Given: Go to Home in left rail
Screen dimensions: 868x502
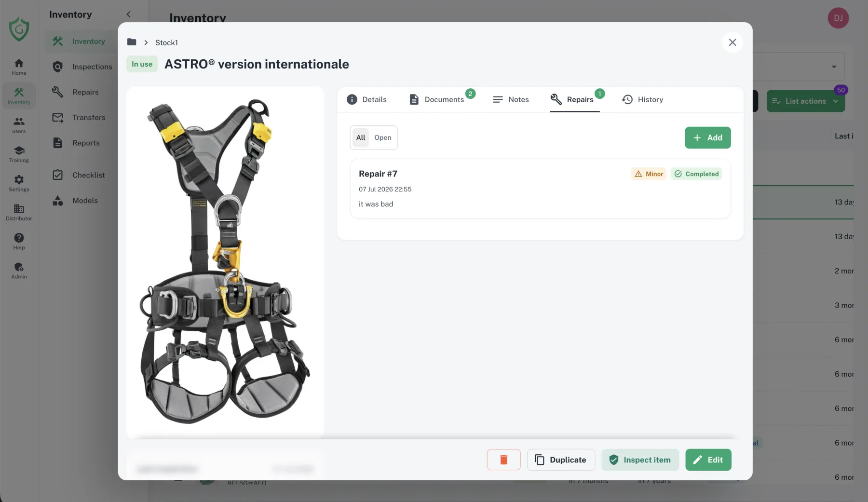Looking at the screenshot, I should [x=19, y=67].
